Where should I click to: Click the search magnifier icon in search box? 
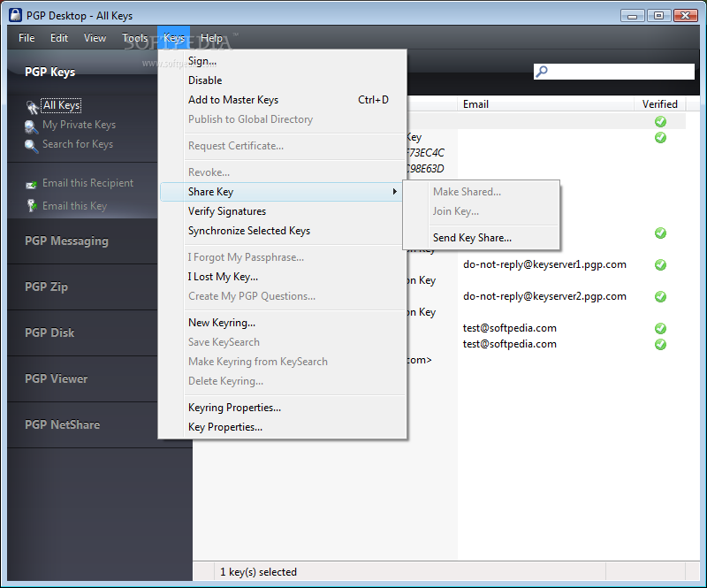click(542, 72)
